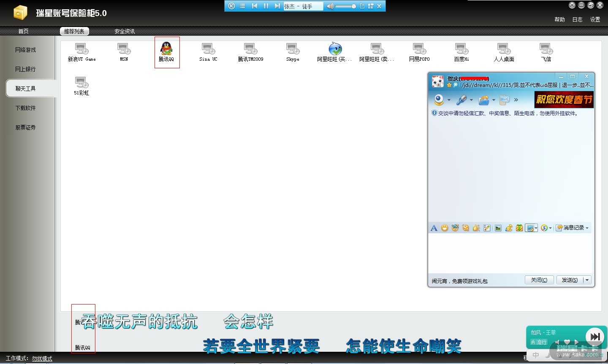This screenshot has height=364, width=608.
Task: Open font settings with the A icon
Action: tap(434, 228)
